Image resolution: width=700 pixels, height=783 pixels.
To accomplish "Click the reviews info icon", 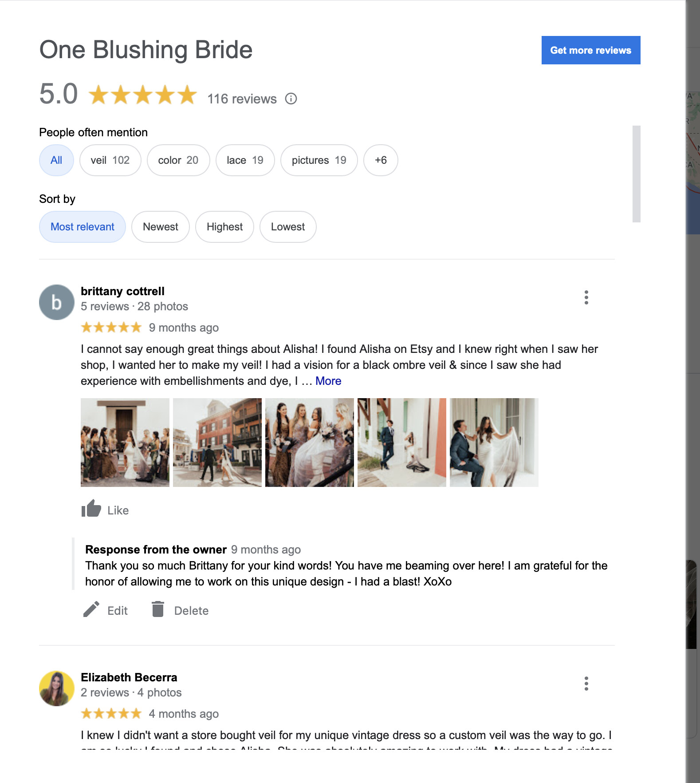I will 291,99.
